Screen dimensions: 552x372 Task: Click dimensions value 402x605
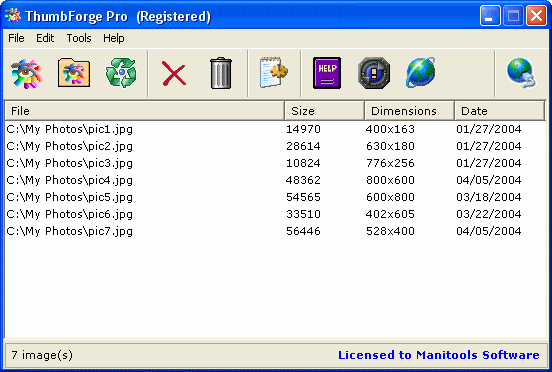(x=390, y=214)
